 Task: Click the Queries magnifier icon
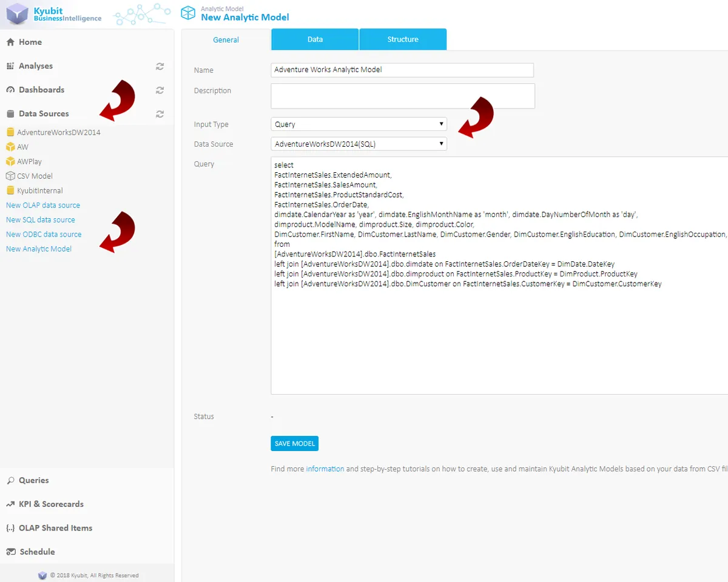(x=10, y=480)
